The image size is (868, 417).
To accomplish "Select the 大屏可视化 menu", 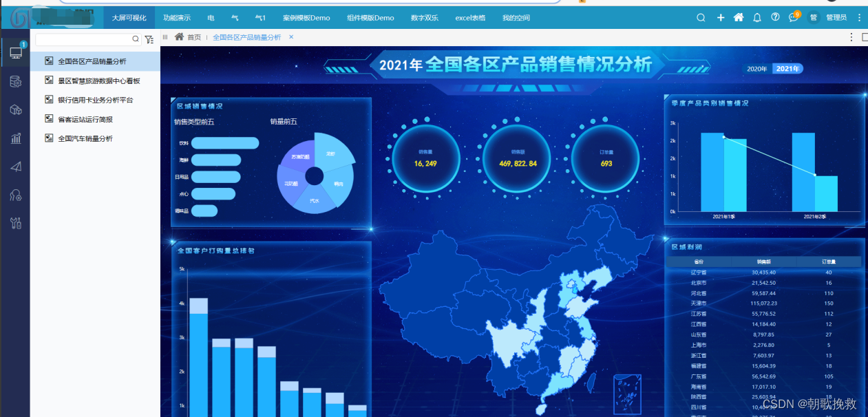I will 129,18.
